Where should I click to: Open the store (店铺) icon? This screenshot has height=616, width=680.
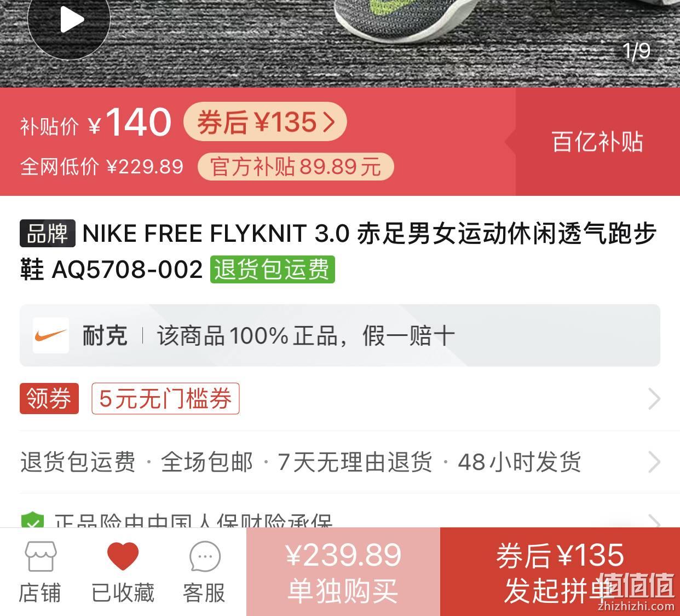[40, 572]
